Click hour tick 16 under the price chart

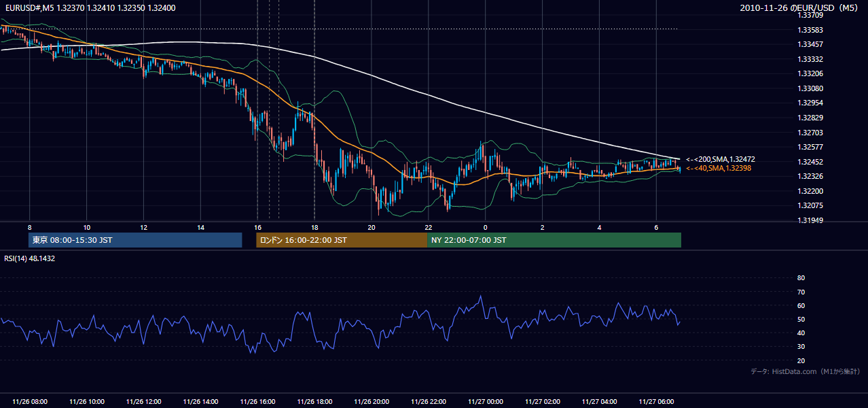tap(257, 227)
